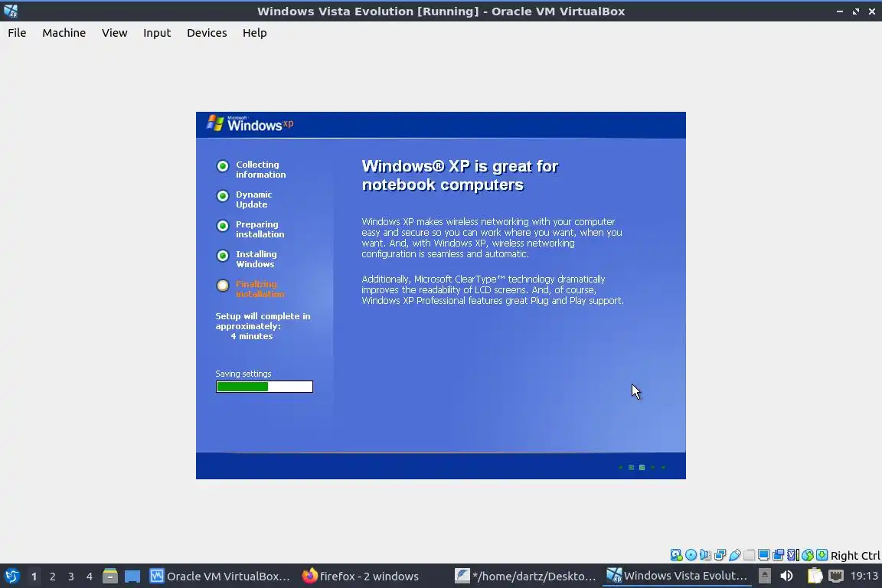Click the 19:13 clock
882x588 pixels.
point(864,576)
